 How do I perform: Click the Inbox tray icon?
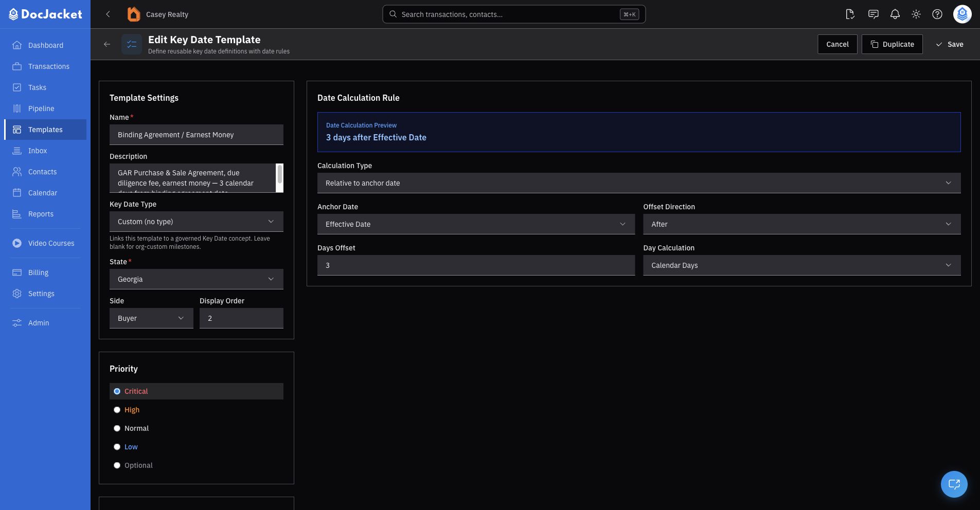[x=17, y=151]
